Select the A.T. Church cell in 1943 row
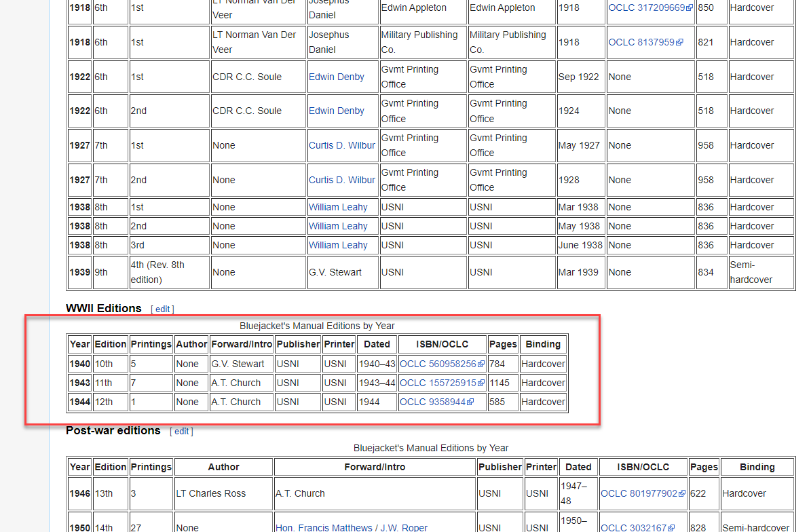Screen dimensions: 809x532 (x=242, y=383)
